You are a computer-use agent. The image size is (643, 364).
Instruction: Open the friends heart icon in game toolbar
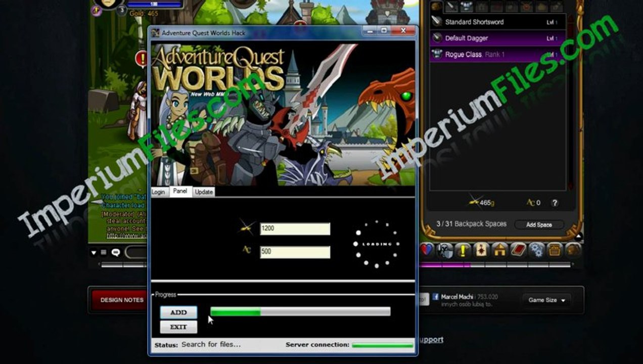(427, 250)
